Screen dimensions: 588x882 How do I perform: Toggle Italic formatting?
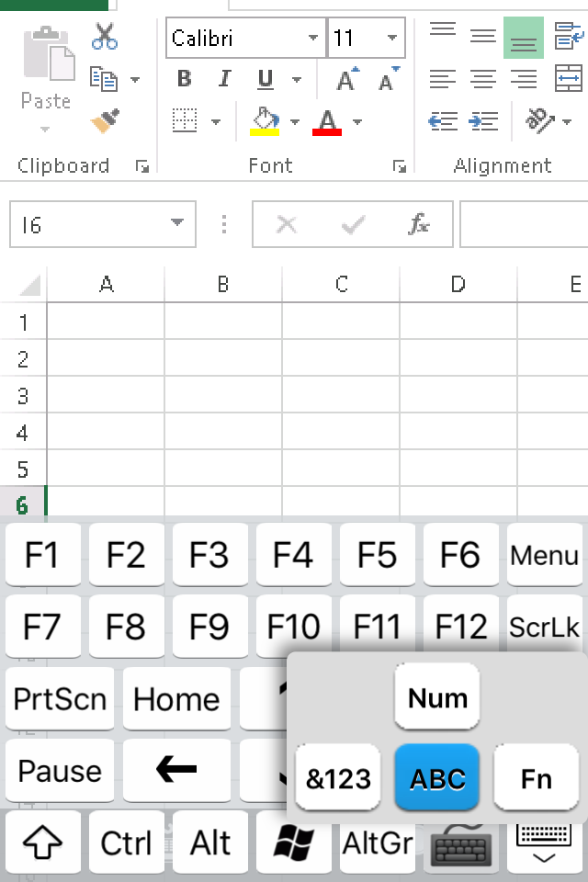click(x=223, y=79)
